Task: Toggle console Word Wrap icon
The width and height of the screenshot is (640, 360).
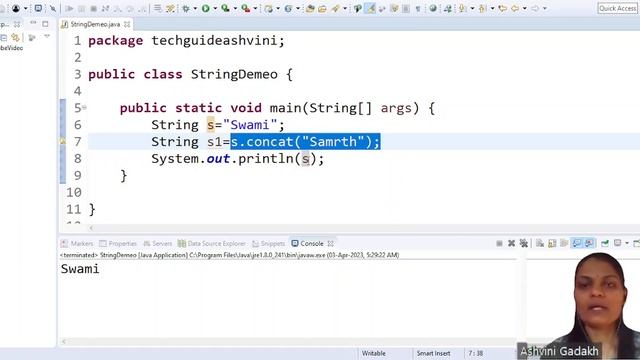Action: pos(564,244)
